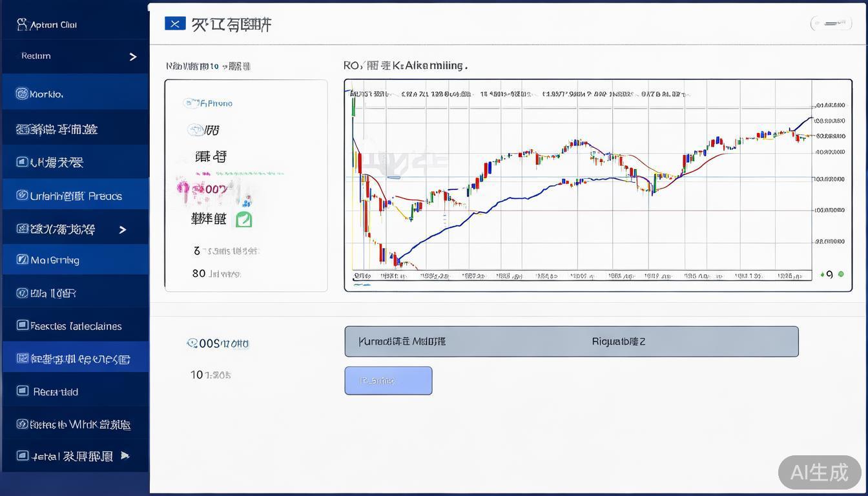
Task: Click the green square icon in left card
Action: (x=243, y=220)
